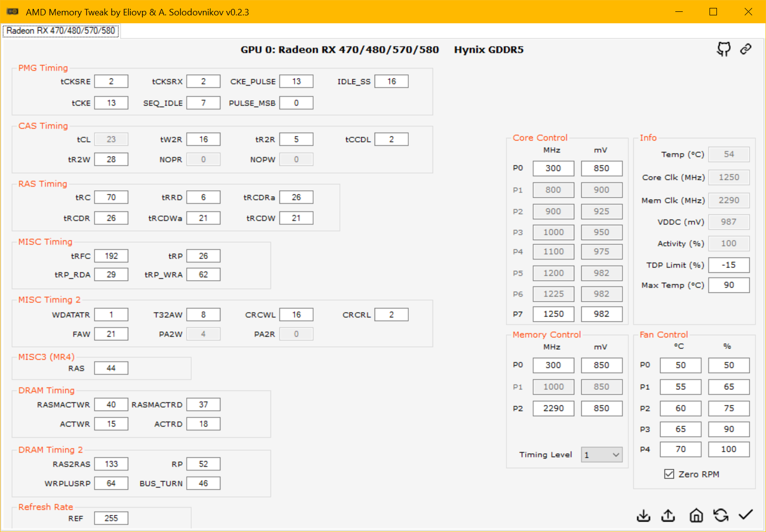The height and width of the screenshot is (532, 766).
Task: Click the tCCDL input field
Action: click(391, 139)
